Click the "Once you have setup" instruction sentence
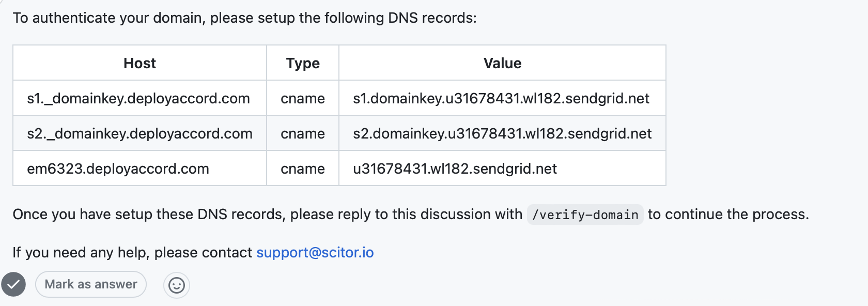This screenshot has height=306, width=868. tap(267, 215)
